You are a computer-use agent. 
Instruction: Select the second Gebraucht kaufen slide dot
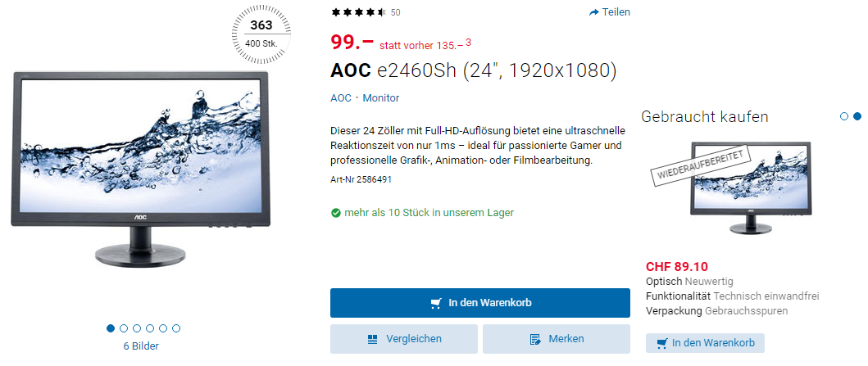pos(857,116)
